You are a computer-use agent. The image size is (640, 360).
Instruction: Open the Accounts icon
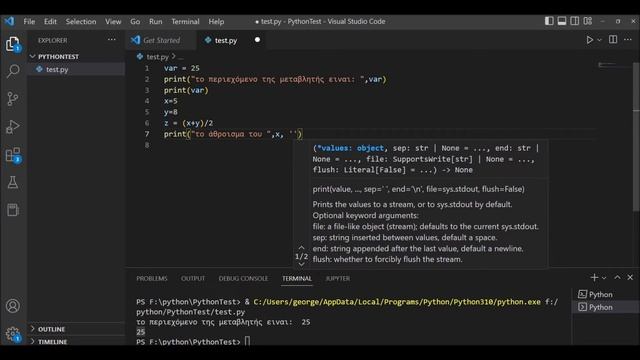(13, 306)
